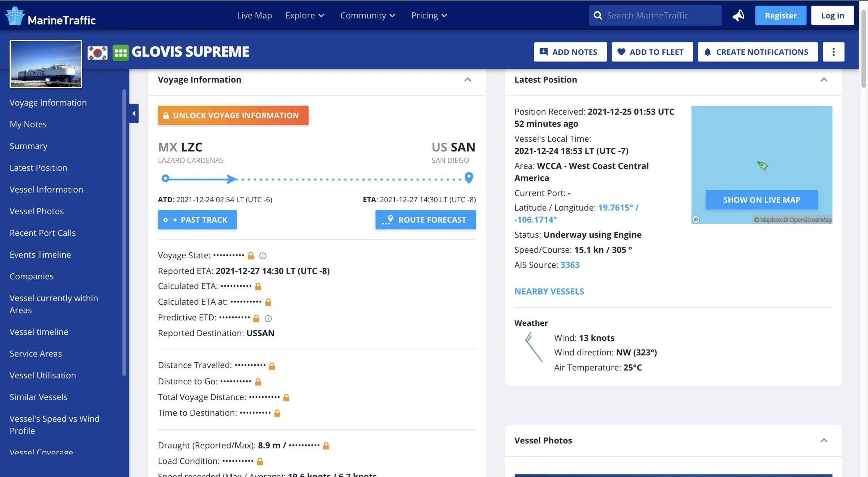Open the Live Map page
The width and height of the screenshot is (868, 477).
tap(254, 16)
